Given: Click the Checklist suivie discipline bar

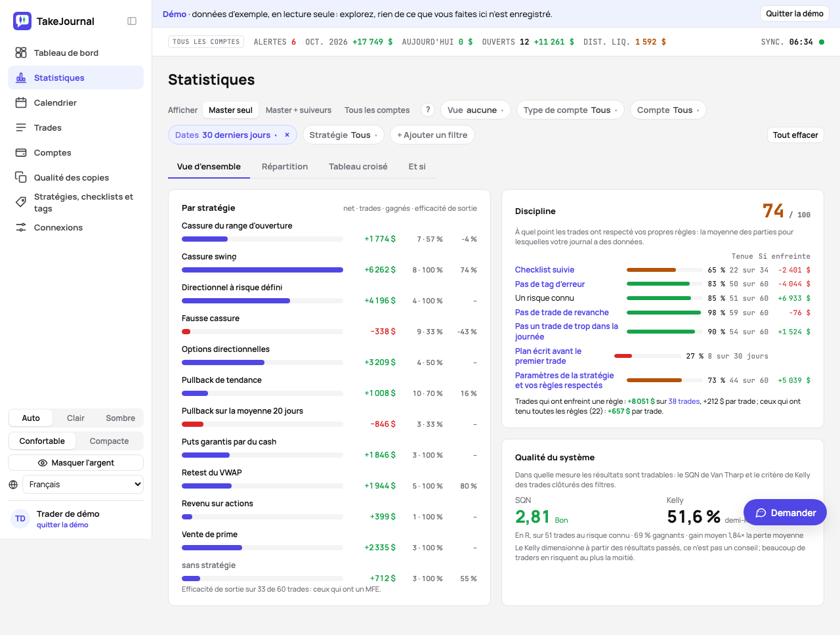Looking at the screenshot, I should click(x=663, y=270).
